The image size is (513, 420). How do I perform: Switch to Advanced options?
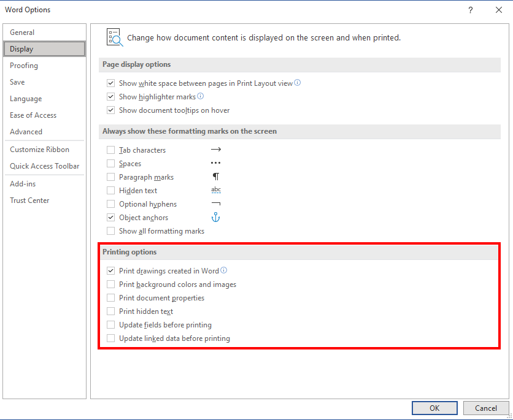click(x=45, y=132)
